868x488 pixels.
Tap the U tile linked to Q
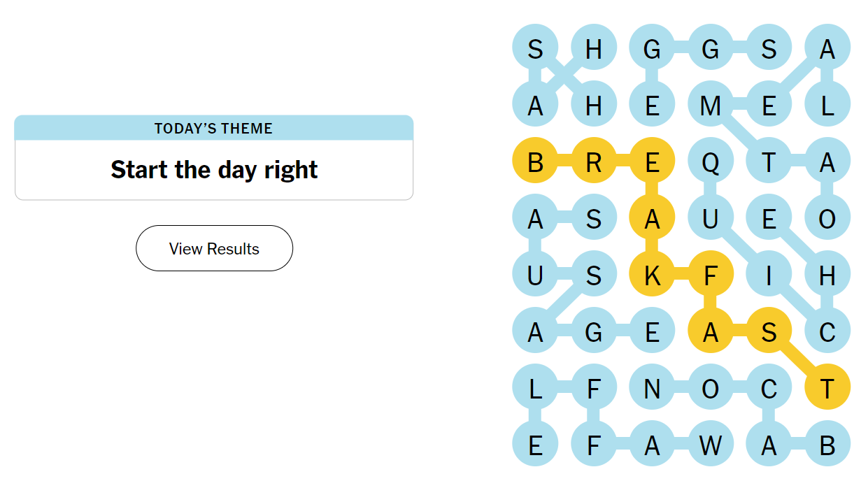click(x=710, y=219)
